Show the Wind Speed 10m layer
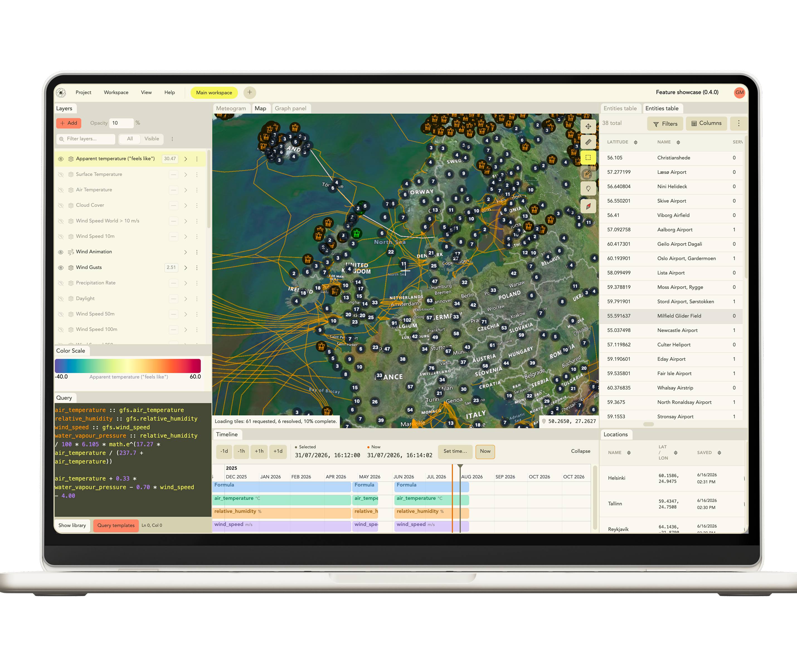 click(60, 237)
